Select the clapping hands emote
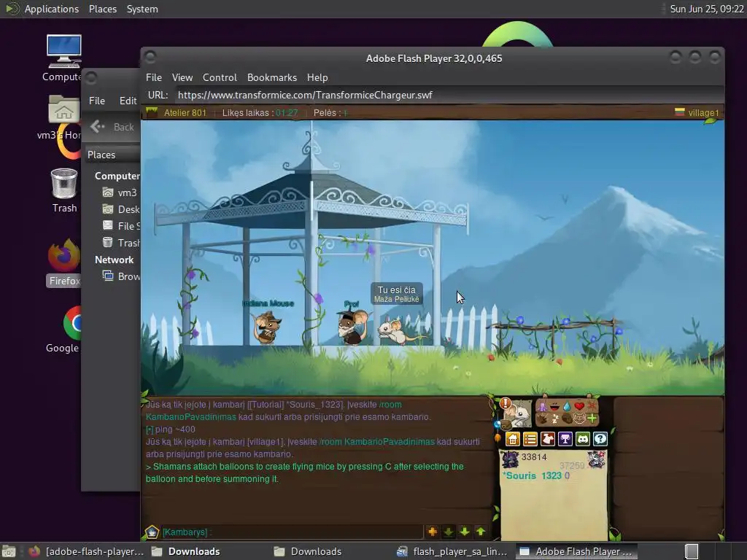Screen dimensions: 747x560 coord(542,419)
